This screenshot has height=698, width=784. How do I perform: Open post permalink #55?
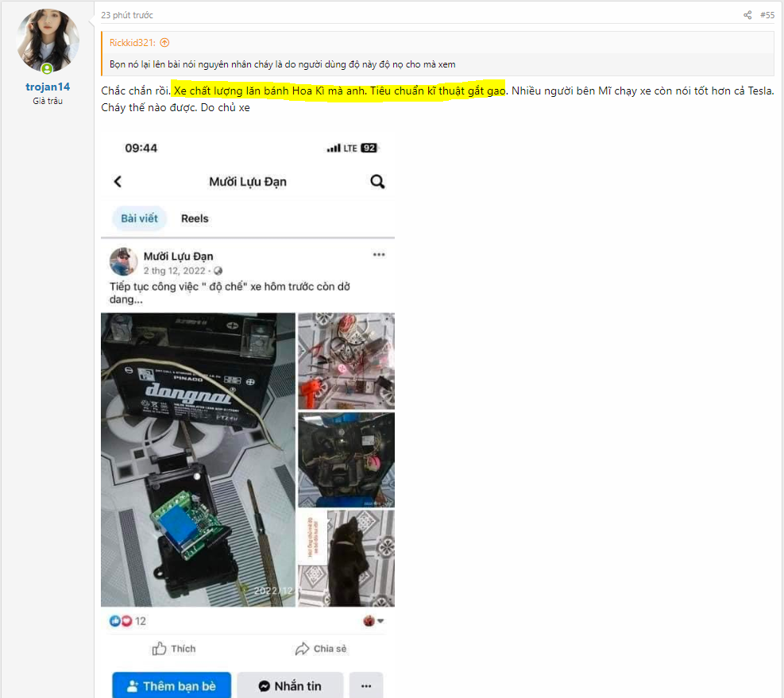pos(767,15)
